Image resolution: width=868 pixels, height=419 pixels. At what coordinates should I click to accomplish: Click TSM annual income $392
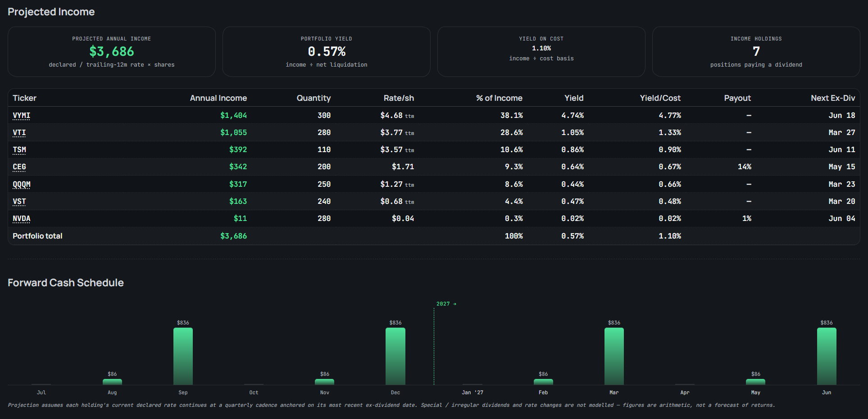(238, 149)
